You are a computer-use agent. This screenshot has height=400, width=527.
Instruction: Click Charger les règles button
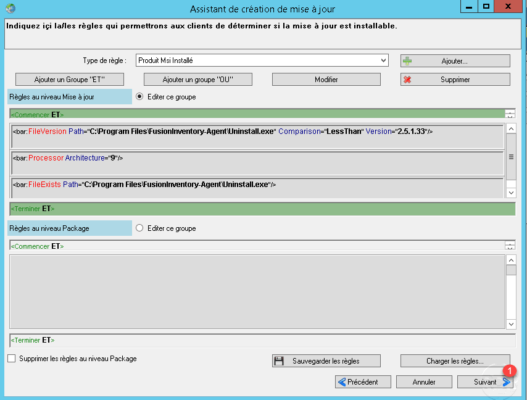coord(455,361)
